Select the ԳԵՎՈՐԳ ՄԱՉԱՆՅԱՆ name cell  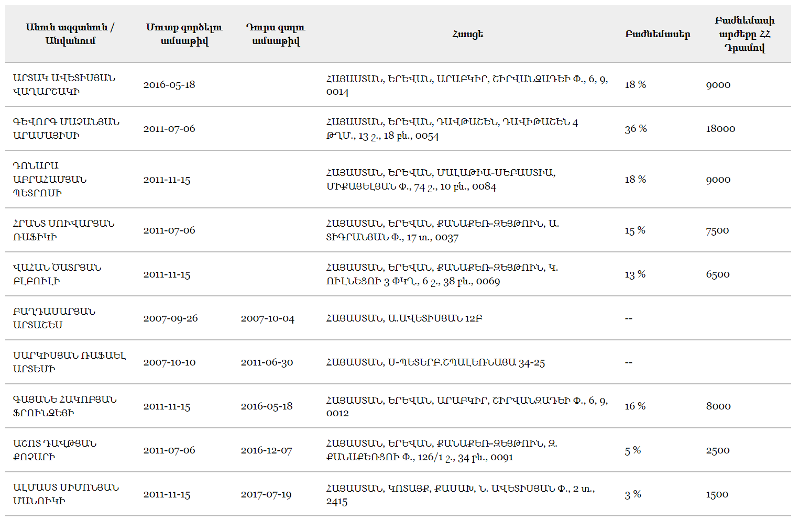click(66, 128)
